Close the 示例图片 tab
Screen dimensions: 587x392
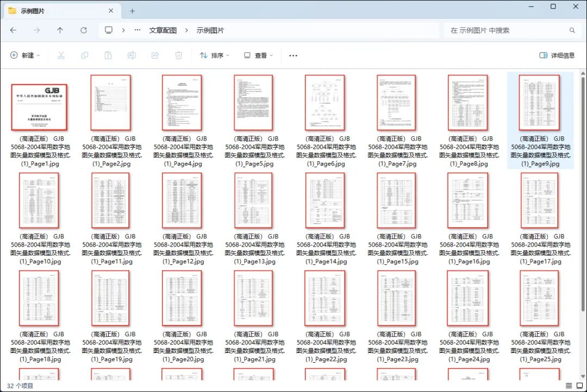[x=111, y=11]
